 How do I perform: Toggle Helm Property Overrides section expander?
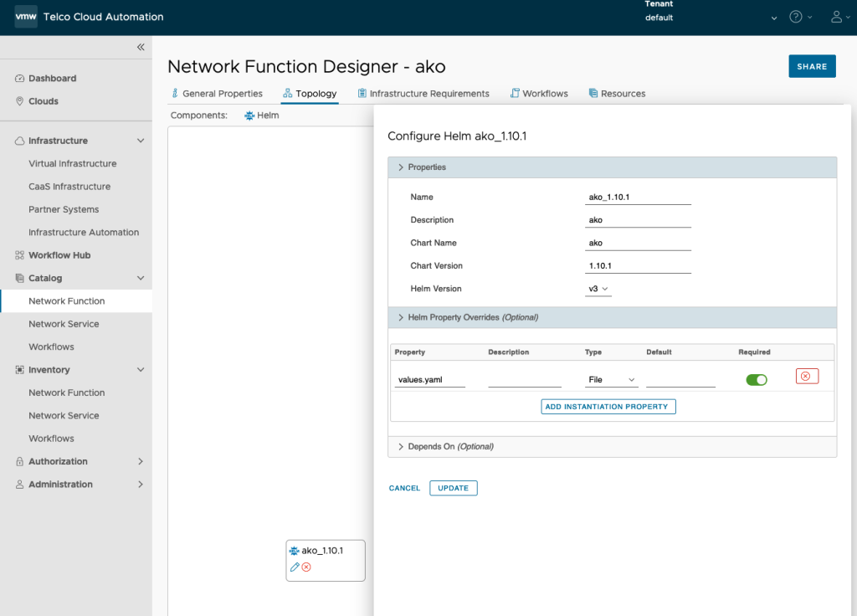[x=401, y=317]
